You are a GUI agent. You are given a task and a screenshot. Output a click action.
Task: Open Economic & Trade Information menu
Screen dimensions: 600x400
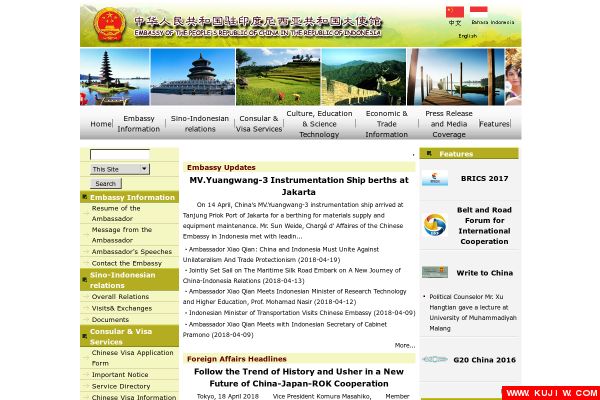point(386,124)
